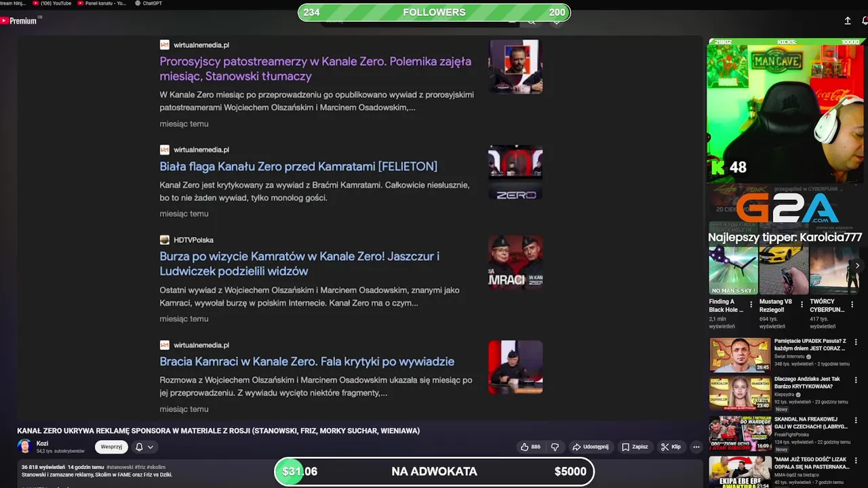
Task: Click the 'Udostępnij' share button
Action: (590, 447)
